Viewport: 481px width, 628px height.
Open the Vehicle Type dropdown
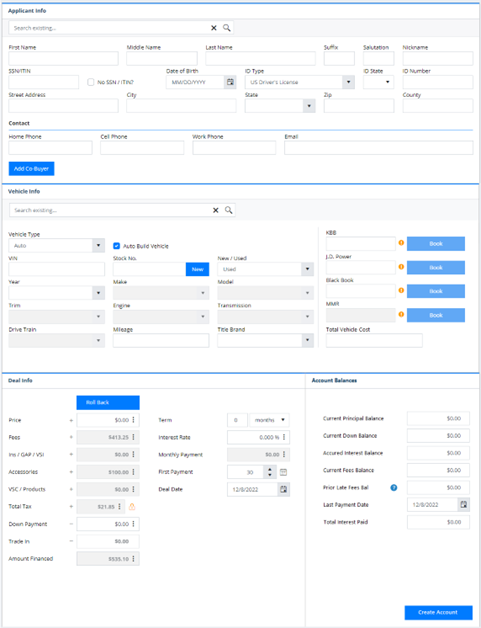[99, 246]
